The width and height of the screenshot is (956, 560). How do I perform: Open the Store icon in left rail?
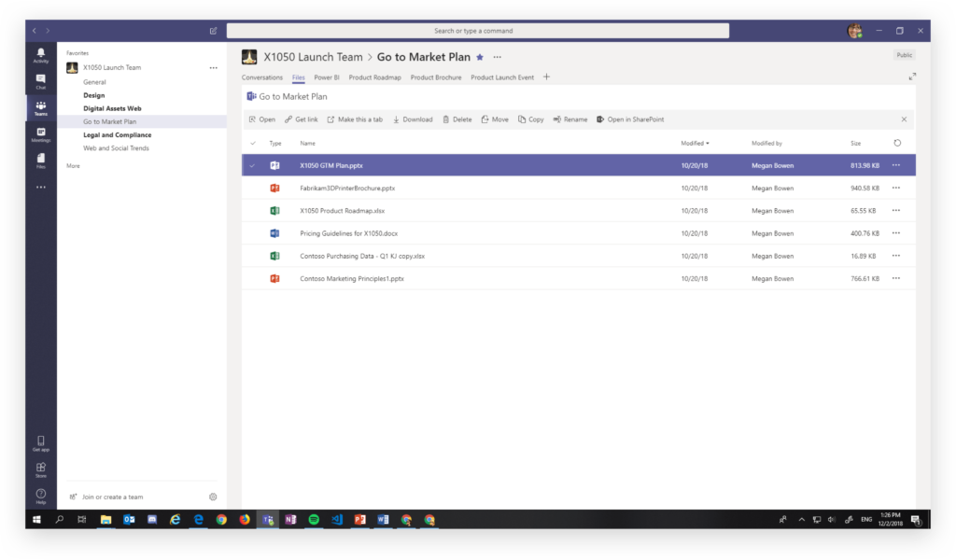pos(41,469)
